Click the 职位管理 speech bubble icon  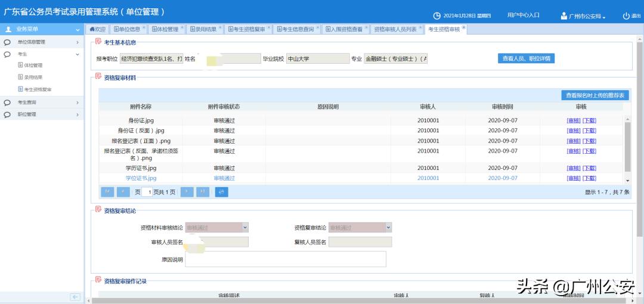(7, 114)
